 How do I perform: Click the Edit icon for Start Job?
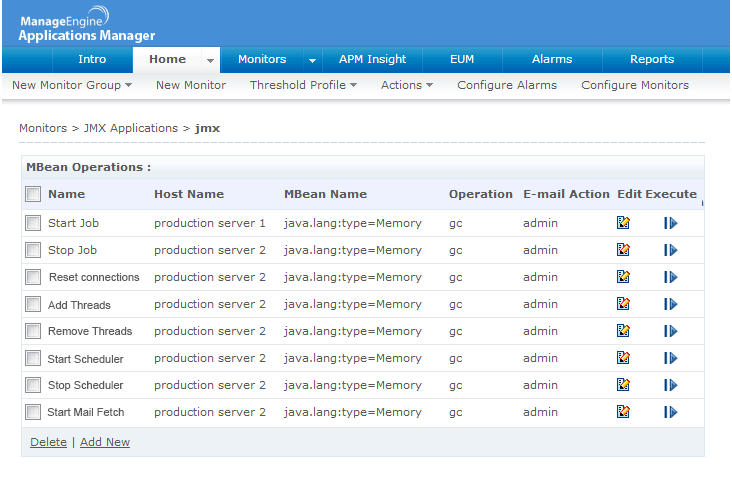623,223
